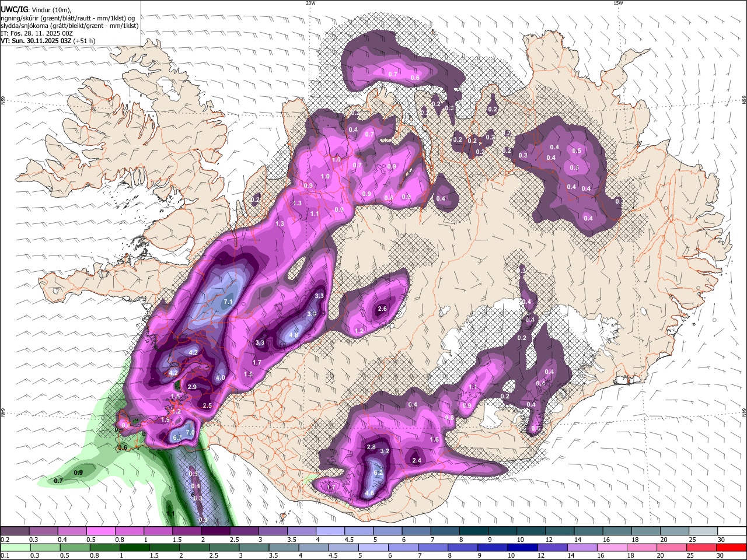Click the '6.2' precipitation value on the map
This screenshot has width=747, height=560.
click(378, 473)
